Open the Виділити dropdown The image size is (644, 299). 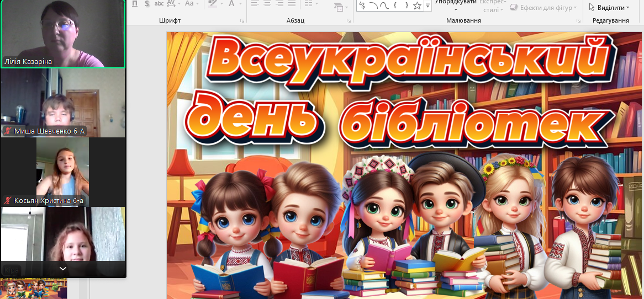(610, 8)
